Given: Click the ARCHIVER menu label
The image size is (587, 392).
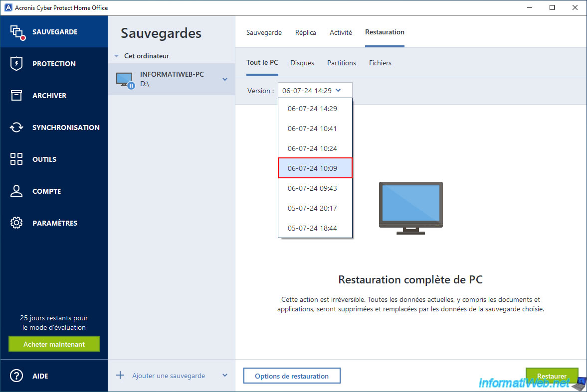Looking at the screenshot, I should [x=49, y=95].
